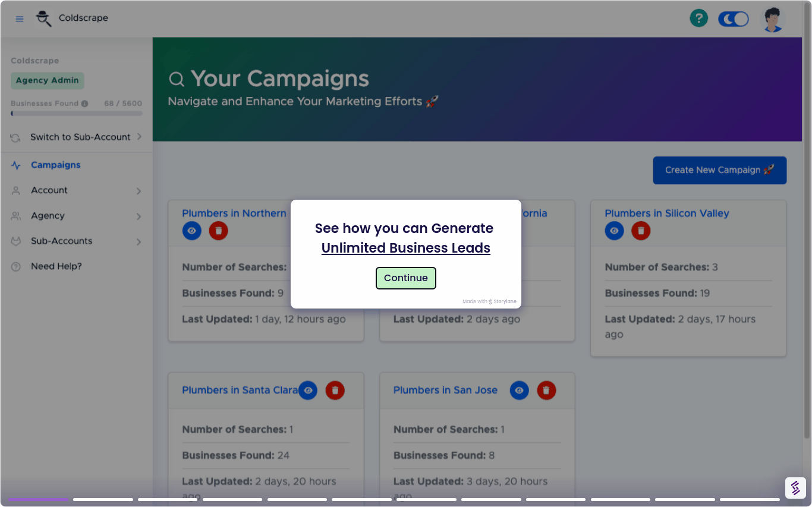Select Need Help? in the sidebar
Screen dimensions: 812x507
pyautogui.click(x=56, y=267)
